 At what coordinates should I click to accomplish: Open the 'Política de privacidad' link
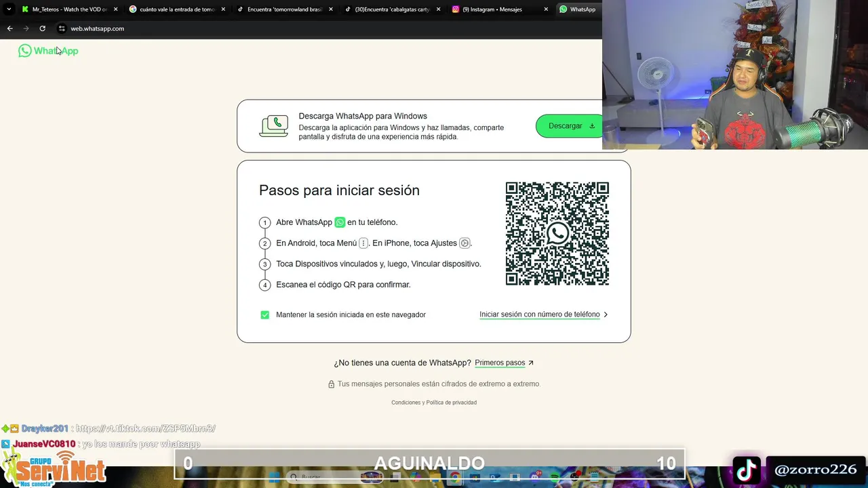452,403
